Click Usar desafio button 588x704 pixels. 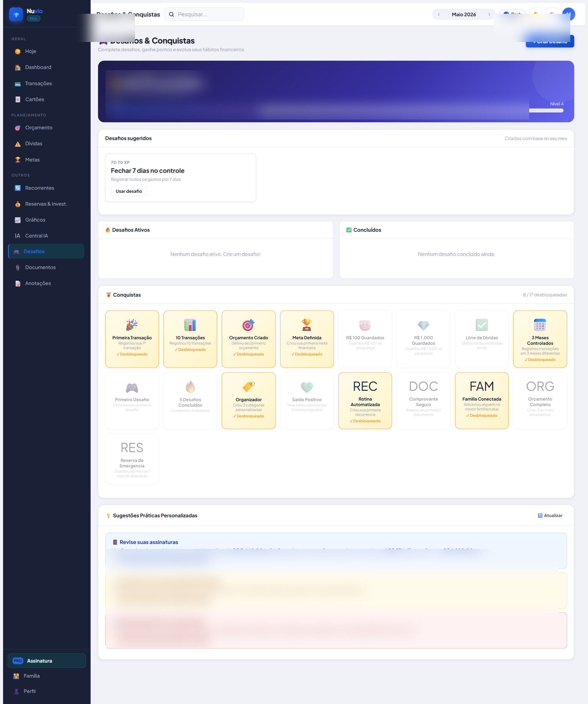pos(129,191)
